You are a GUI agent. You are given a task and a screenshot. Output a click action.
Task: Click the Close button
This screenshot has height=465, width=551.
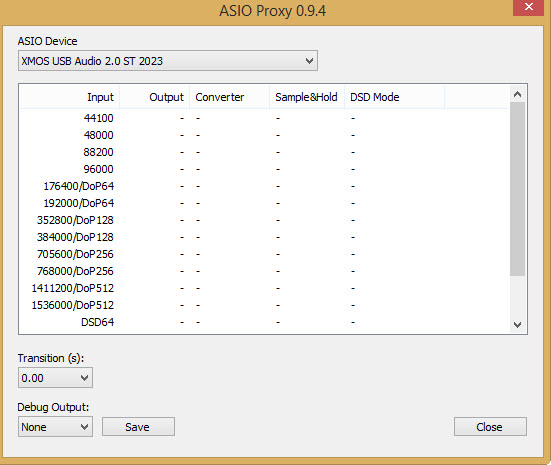pos(490,427)
